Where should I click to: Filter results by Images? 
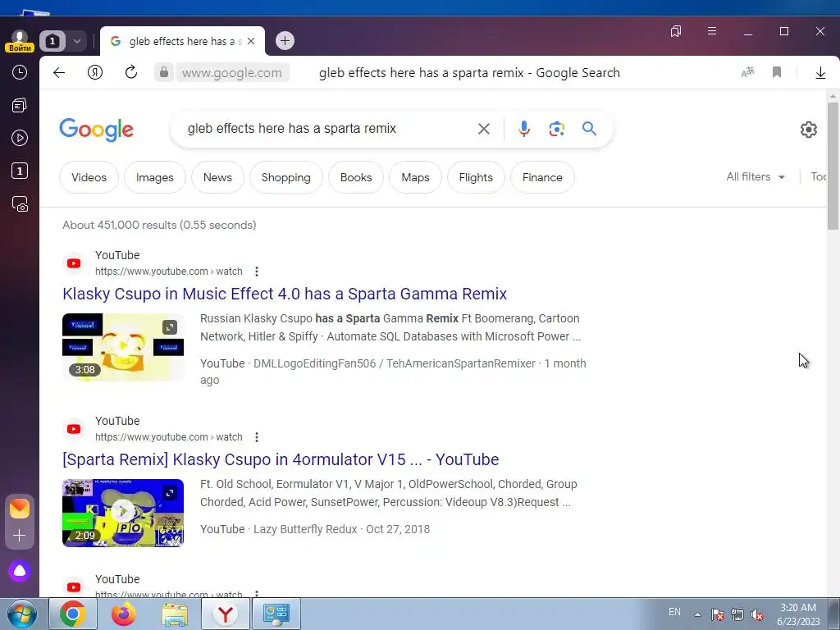[x=155, y=177]
